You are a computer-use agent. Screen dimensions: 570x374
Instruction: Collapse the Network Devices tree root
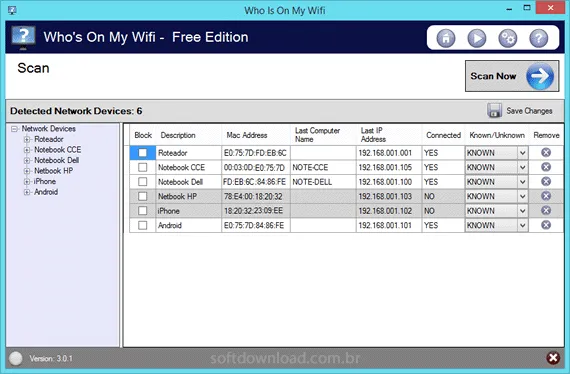pyautogui.click(x=14, y=129)
